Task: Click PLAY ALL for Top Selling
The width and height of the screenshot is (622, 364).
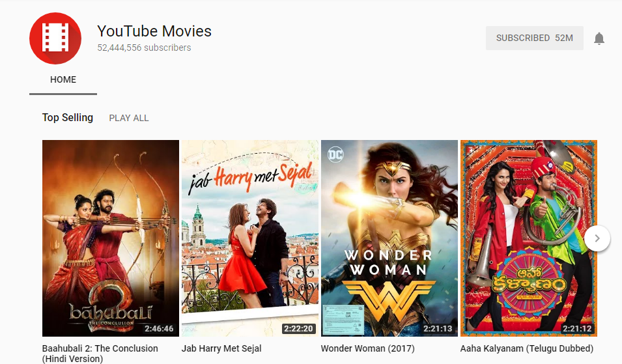Action: (129, 118)
